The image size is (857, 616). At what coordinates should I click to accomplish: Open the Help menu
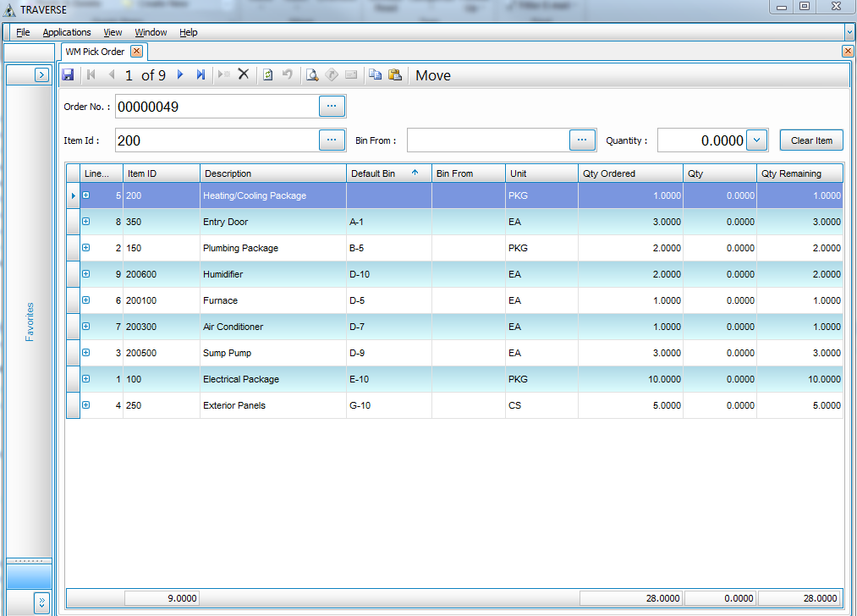point(189,32)
